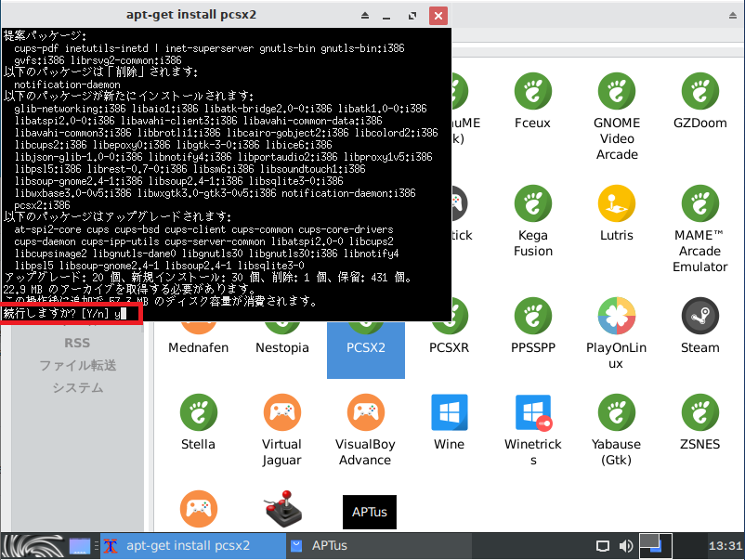Choose the PlayOnLinux icon
This screenshot has height=560, width=745.
[x=616, y=316]
